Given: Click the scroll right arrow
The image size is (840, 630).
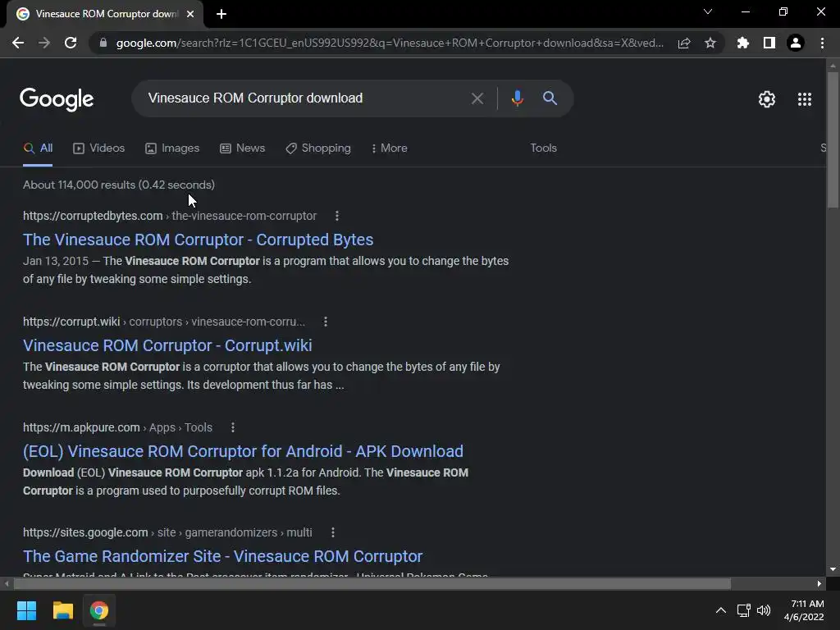Looking at the screenshot, I should coord(819,583).
